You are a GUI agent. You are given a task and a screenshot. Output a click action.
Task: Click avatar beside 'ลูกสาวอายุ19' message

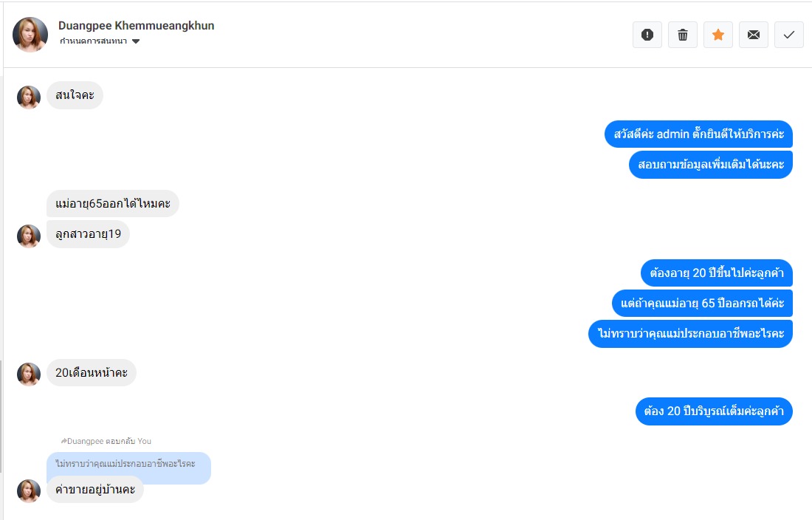[29, 236]
